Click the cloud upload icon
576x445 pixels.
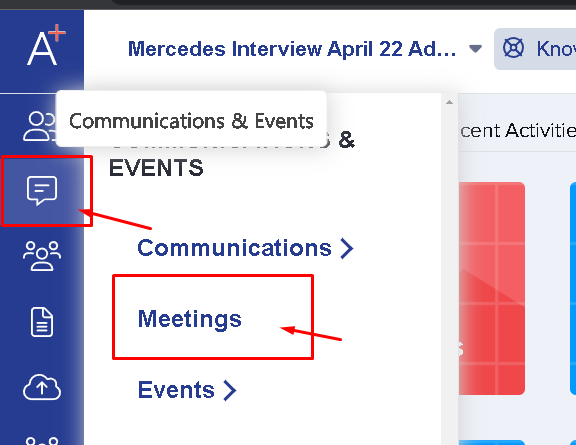point(42,387)
